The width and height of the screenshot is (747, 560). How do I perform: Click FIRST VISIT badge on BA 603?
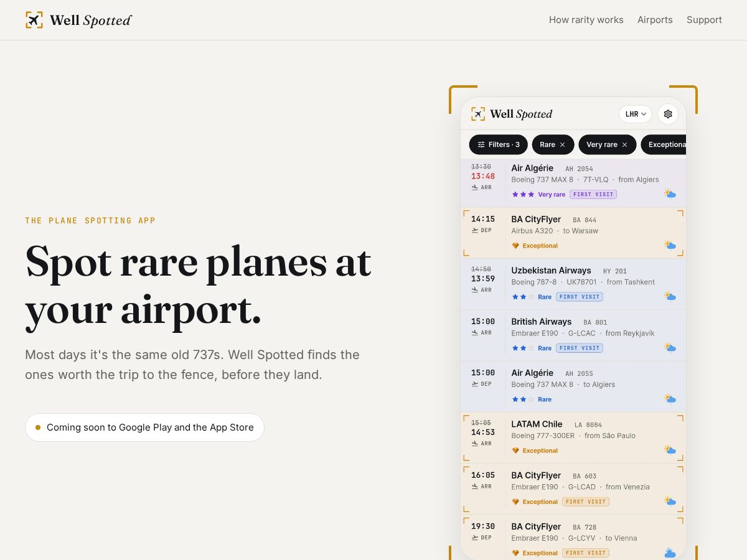(x=586, y=502)
